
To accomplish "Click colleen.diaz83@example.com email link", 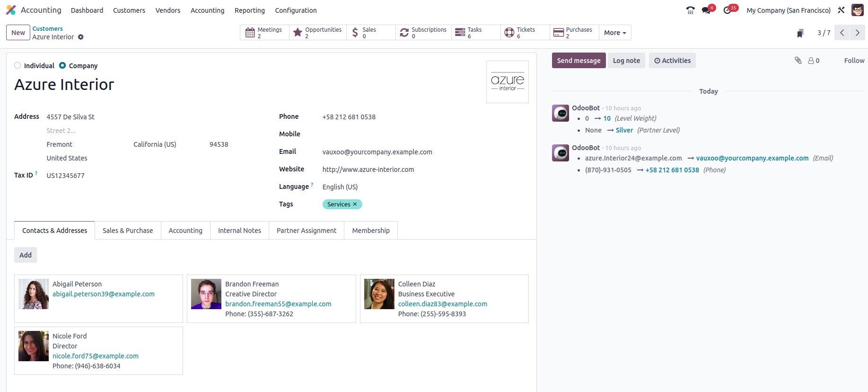I will point(443,304).
